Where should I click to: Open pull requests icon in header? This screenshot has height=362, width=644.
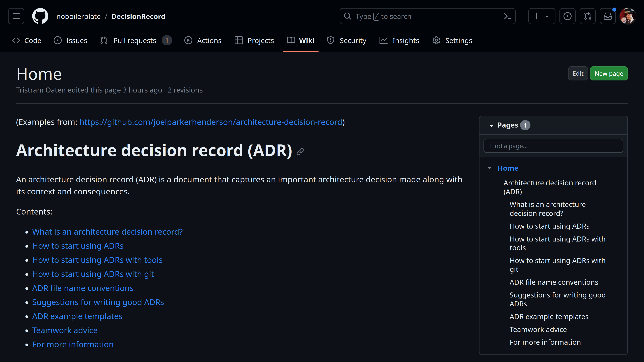(x=587, y=16)
